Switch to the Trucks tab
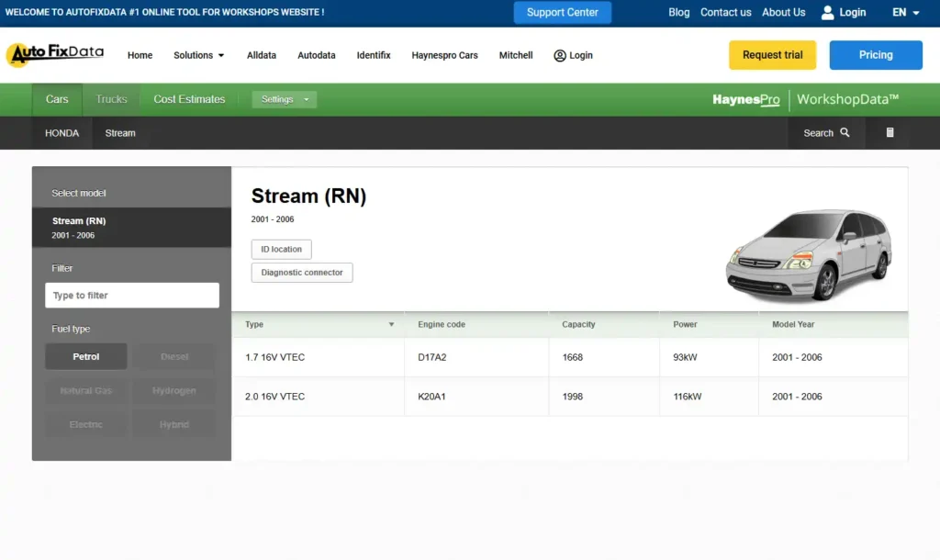Screen dimensions: 940x560 point(111,99)
